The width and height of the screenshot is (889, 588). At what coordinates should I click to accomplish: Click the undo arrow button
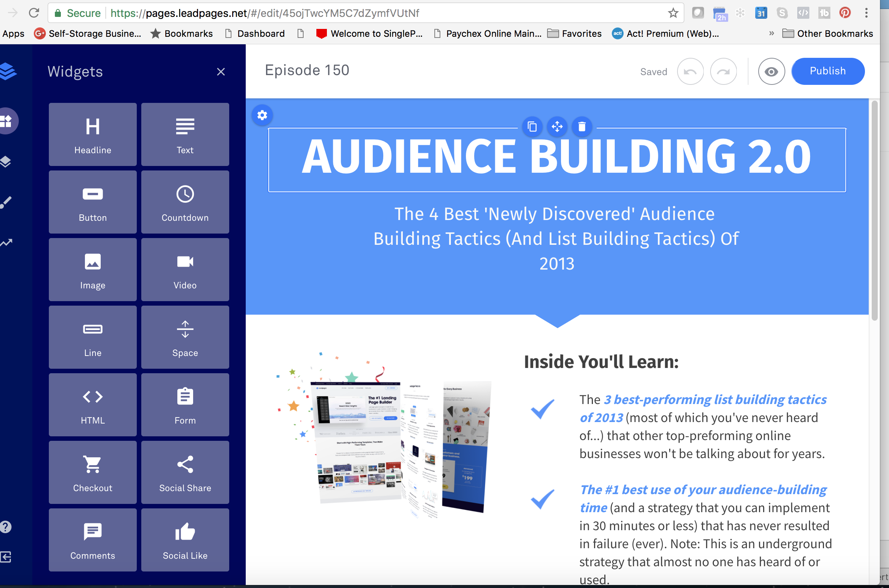691,70
